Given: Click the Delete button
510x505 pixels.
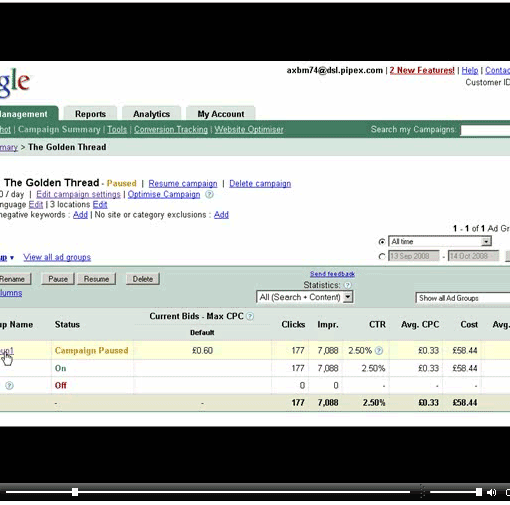Looking at the screenshot, I should (x=143, y=279).
